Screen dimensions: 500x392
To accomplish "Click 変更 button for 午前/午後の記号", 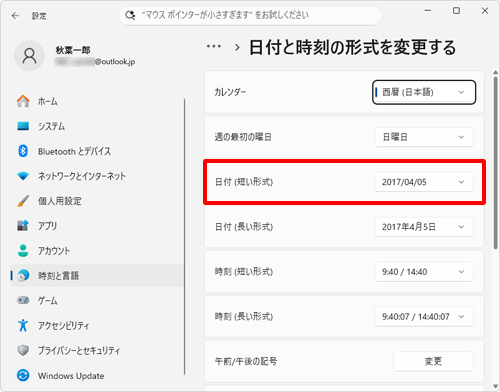I will point(433,361).
